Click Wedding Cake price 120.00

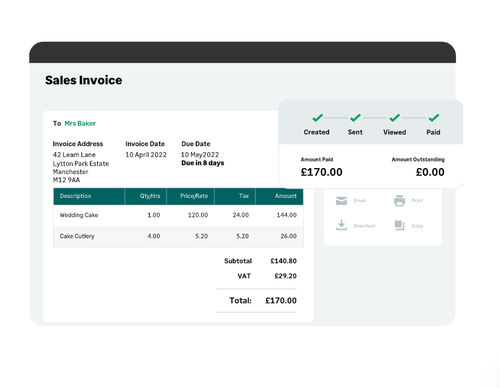point(198,215)
